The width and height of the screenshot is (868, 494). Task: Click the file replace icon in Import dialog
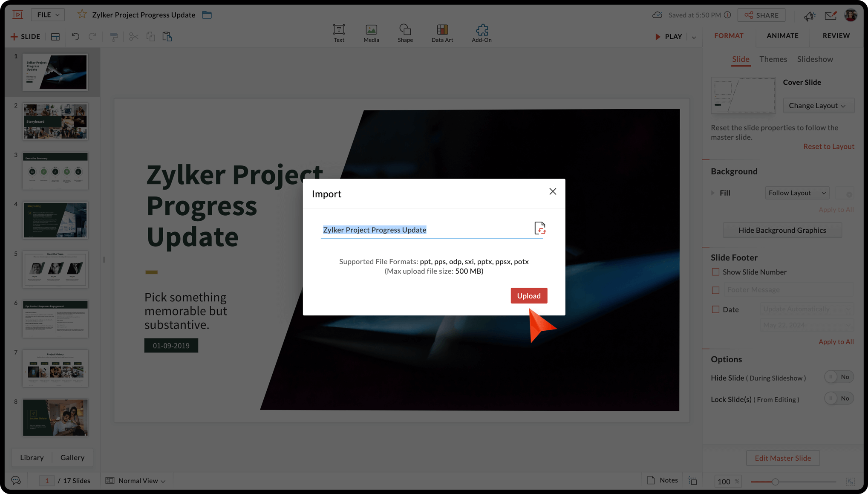coord(540,228)
